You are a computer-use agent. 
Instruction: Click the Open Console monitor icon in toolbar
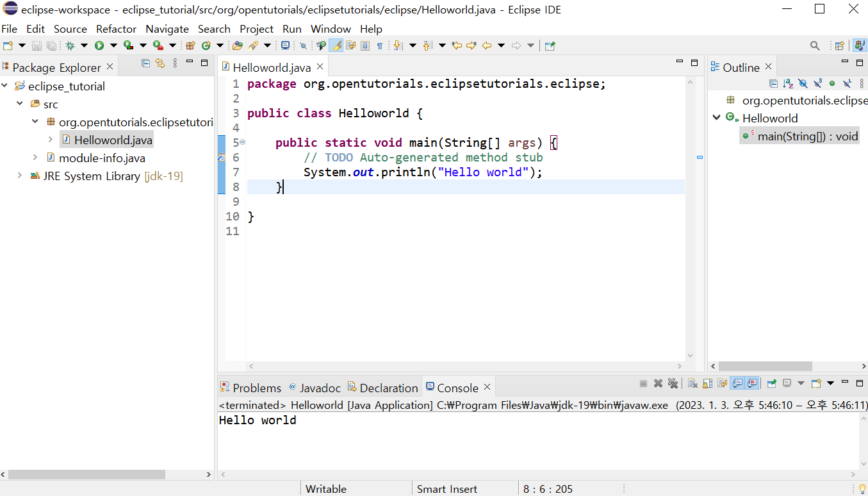coord(285,45)
